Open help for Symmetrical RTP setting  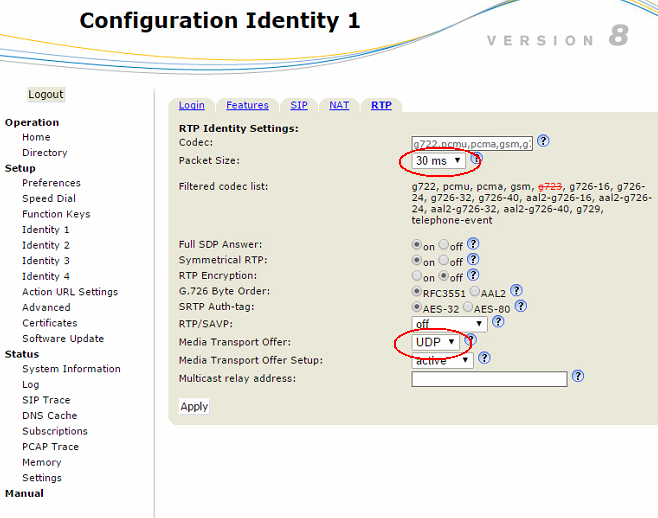(473, 260)
